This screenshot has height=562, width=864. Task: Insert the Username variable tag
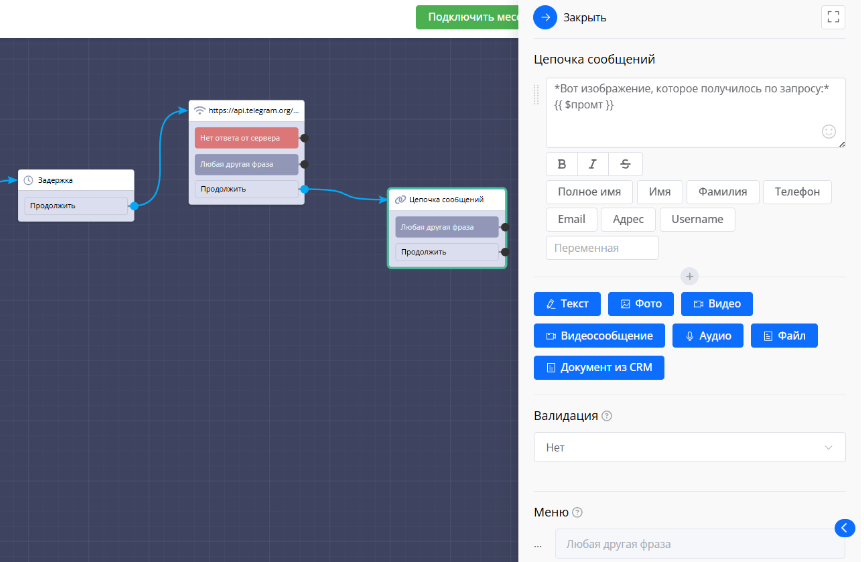(697, 219)
